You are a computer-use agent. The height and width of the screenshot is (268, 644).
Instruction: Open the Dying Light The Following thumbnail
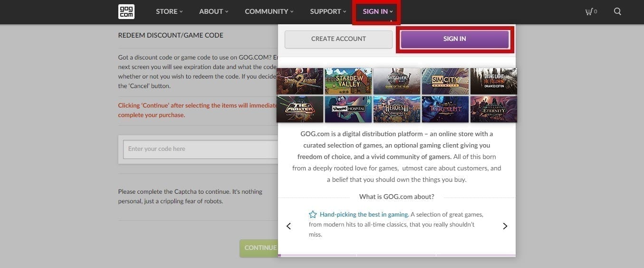[494, 81]
